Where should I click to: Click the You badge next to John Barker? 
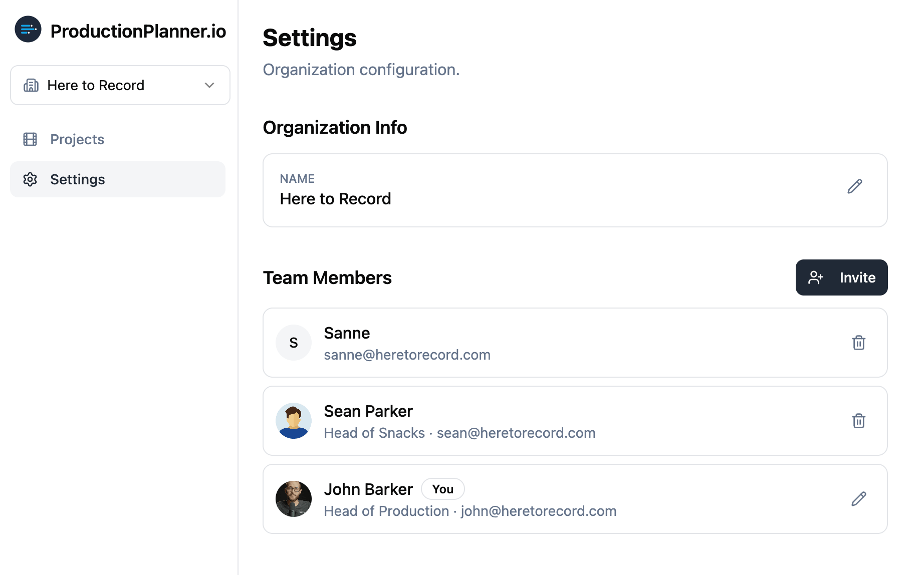[442, 489]
